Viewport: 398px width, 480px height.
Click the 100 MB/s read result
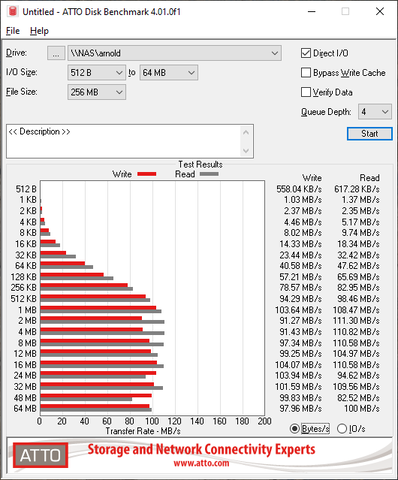(362, 408)
